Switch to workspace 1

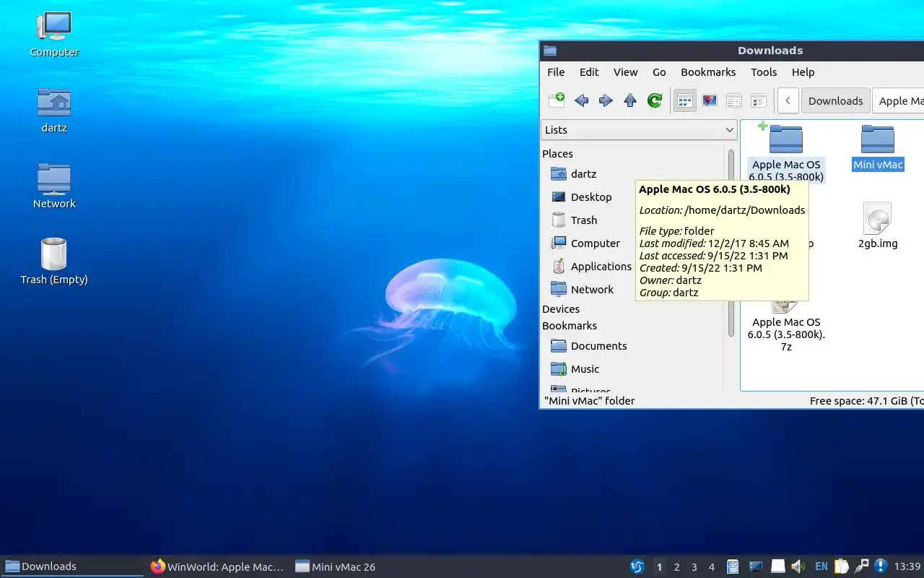pyautogui.click(x=659, y=567)
